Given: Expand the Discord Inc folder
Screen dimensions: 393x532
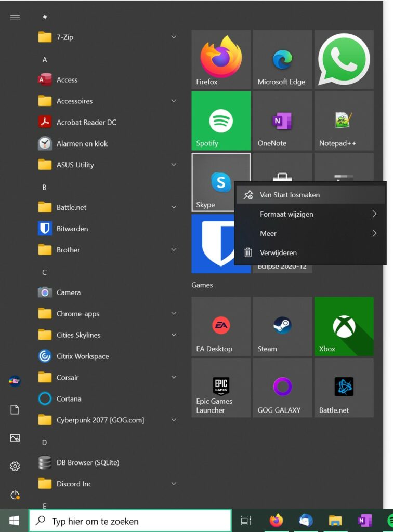Looking at the screenshot, I should click(x=108, y=484).
